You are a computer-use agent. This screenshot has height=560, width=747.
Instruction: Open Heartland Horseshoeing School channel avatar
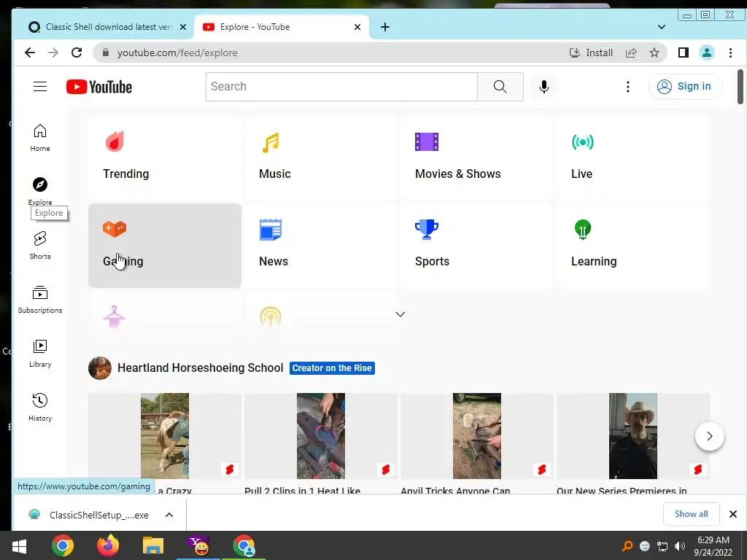pyautogui.click(x=100, y=368)
